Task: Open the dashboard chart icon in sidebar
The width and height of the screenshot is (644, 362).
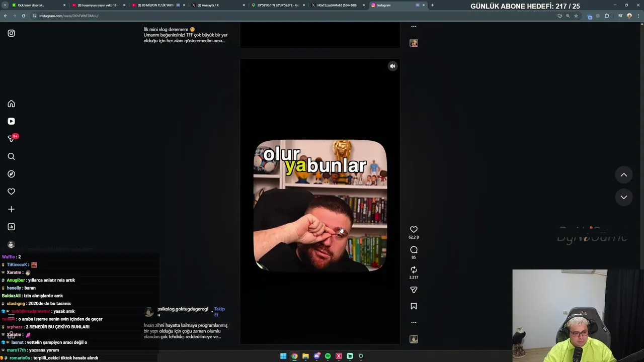Action: click(11, 227)
